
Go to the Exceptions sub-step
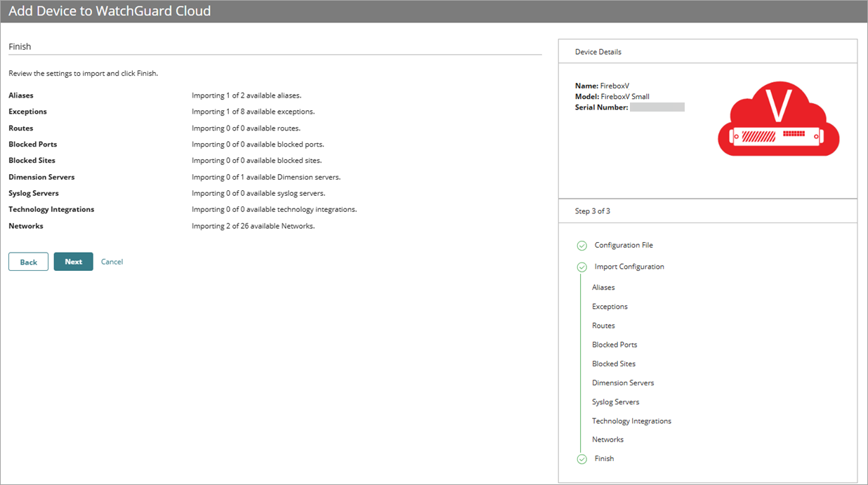pyautogui.click(x=610, y=307)
